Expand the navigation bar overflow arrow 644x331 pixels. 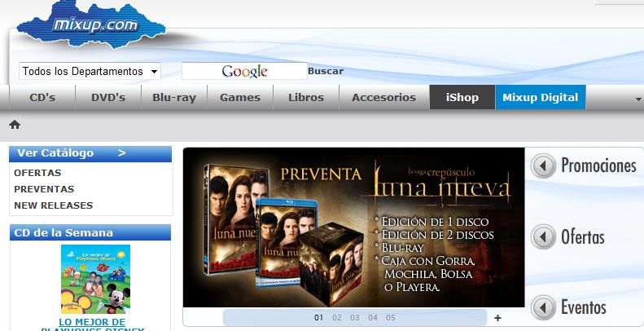coord(638,99)
